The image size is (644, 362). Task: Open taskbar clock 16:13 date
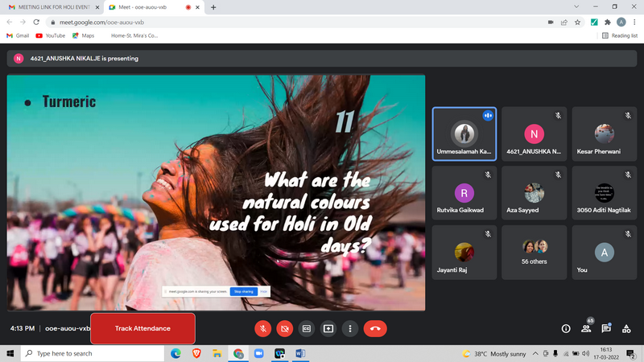click(606, 353)
